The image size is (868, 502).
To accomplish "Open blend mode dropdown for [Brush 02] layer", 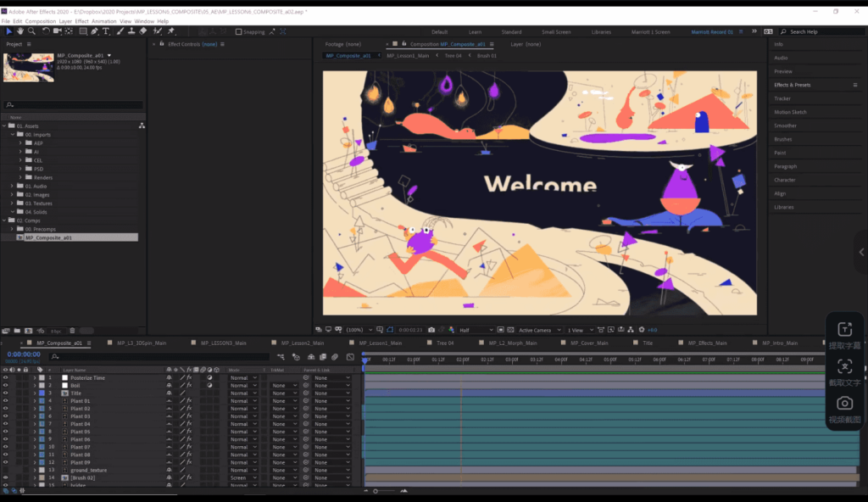I will click(x=243, y=477).
